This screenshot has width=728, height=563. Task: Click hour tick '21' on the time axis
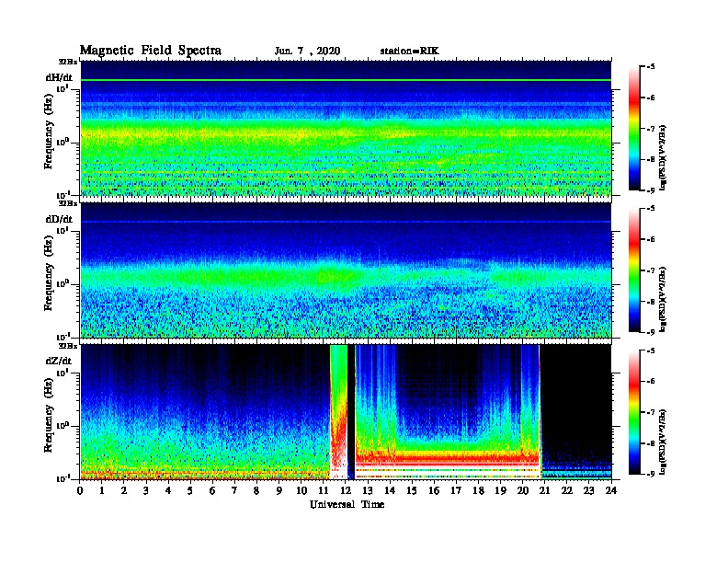(544, 491)
